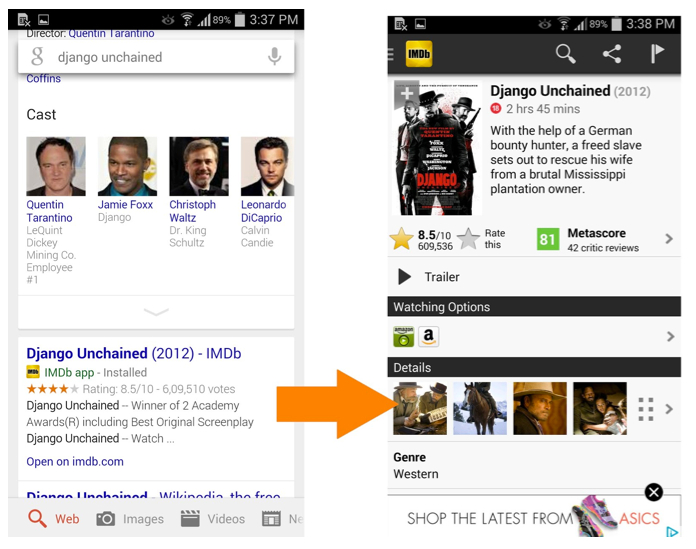The height and width of the screenshot is (549, 696).
Task: Expand photos row arrow
Action: [x=669, y=409]
